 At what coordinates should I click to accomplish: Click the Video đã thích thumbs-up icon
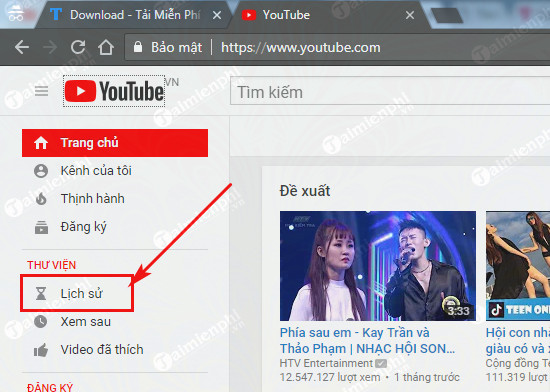(x=41, y=350)
